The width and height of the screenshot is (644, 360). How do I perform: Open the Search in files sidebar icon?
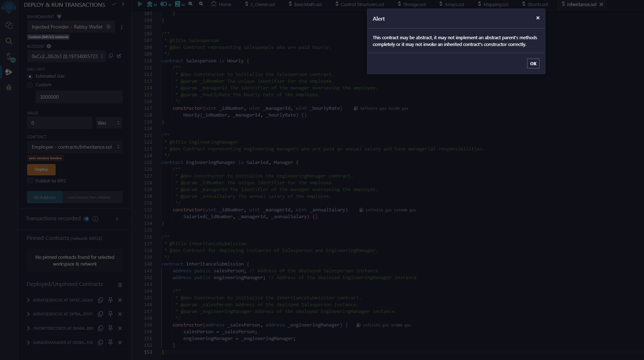9,41
